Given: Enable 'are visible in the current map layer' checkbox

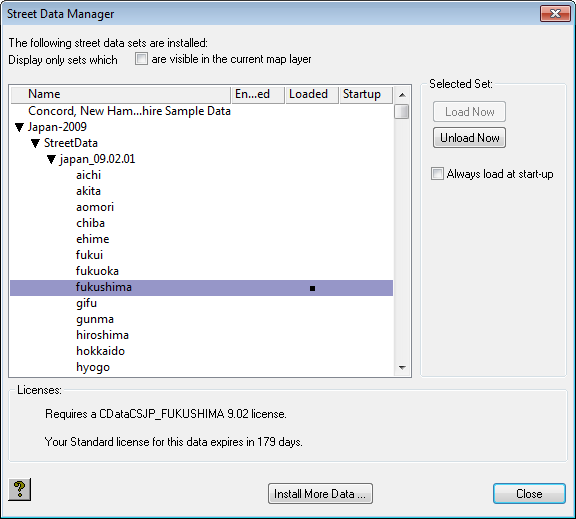Looking at the screenshot, I should tap(141, 59).
